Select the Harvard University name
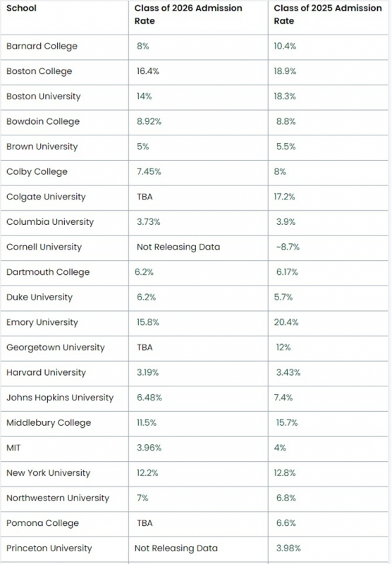This screenshot has width=392, height=564. (x=46, y=373)
